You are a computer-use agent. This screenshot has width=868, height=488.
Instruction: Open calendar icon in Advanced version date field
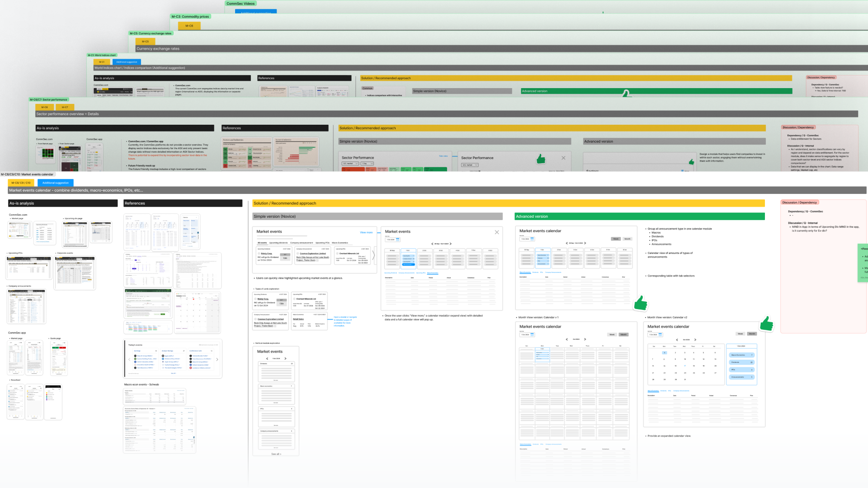tap(532, 239)
